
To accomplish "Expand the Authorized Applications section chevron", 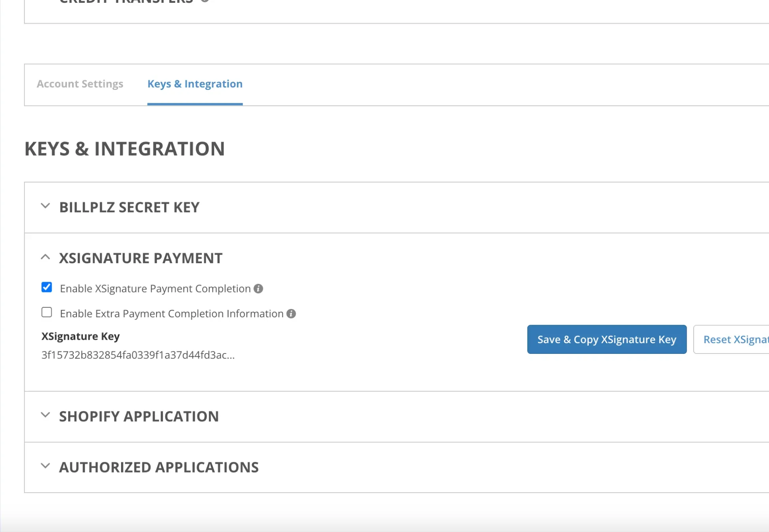I will pyautogui.click(x=45, y=466).
